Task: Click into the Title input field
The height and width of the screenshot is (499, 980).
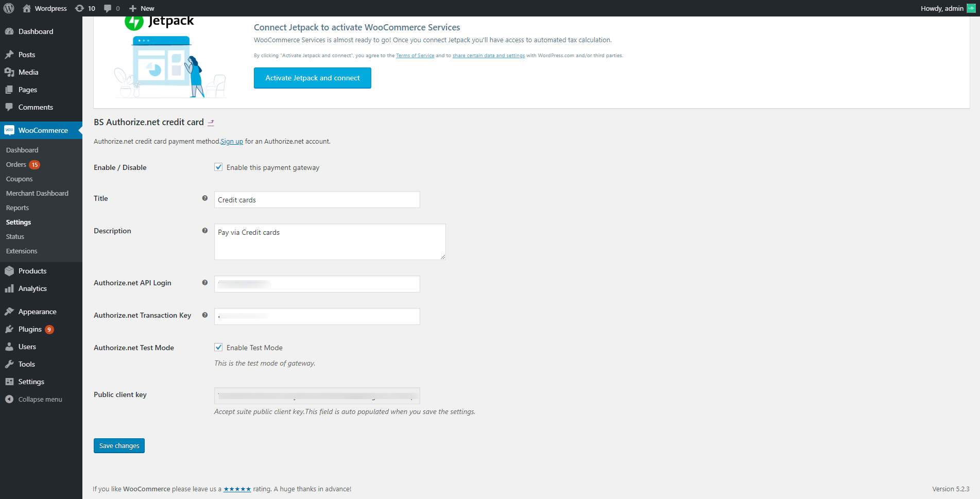Action: 317,200
